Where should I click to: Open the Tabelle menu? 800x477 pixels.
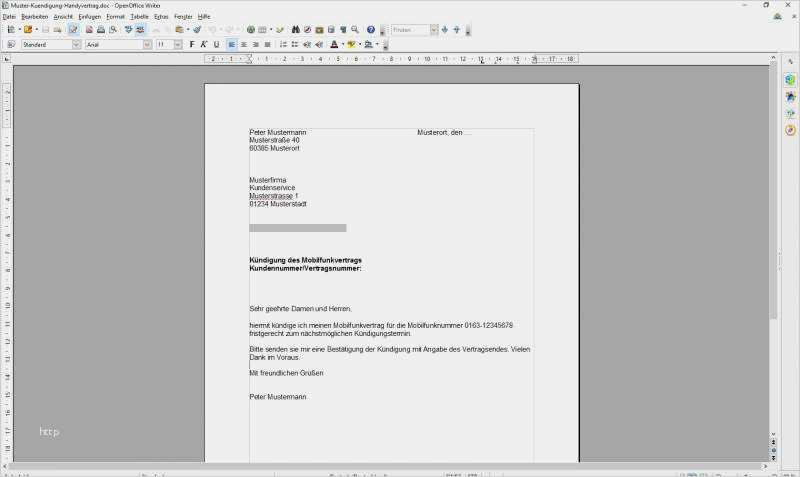139,17
